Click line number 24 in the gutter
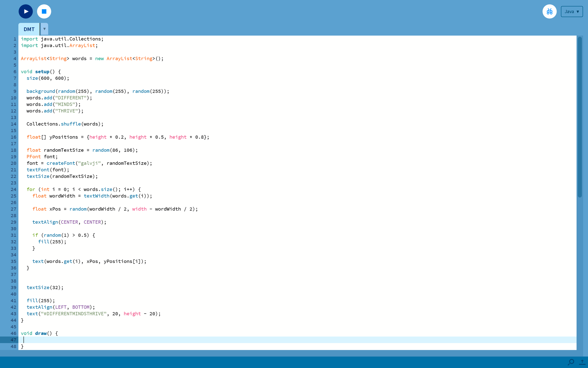This screenshot has width=588, height=368. pos(14,189)
